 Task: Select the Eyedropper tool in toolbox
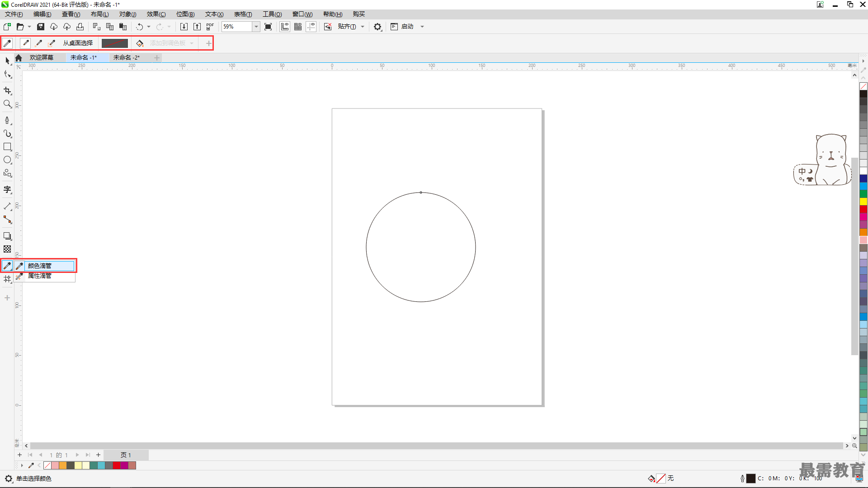click(7, 266)
